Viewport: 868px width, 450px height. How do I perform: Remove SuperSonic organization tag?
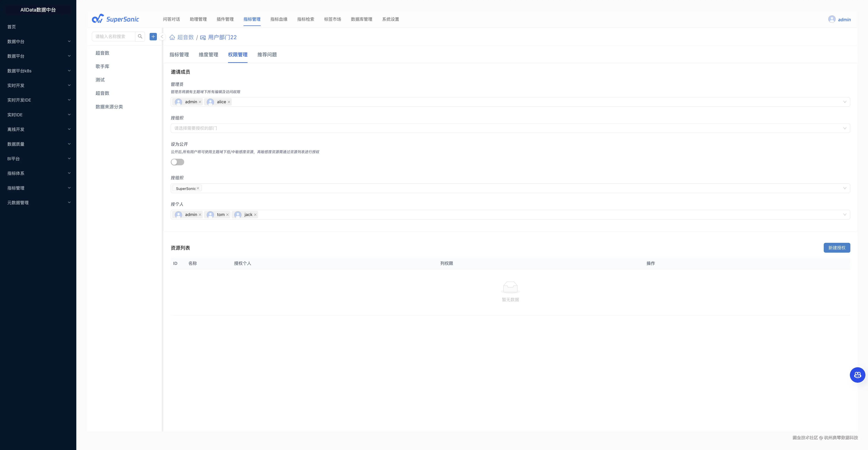[x=198, y=188]
